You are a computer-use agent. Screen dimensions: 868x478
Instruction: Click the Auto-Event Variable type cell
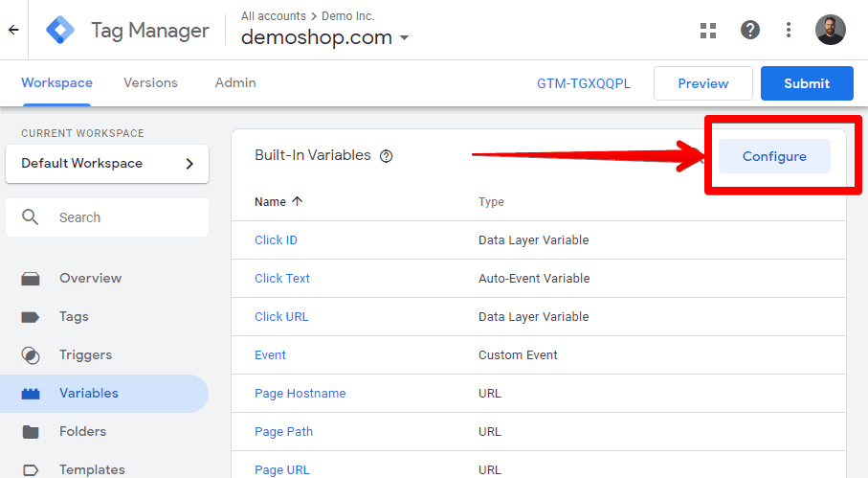pyautogui.click(x=534, y=278)
